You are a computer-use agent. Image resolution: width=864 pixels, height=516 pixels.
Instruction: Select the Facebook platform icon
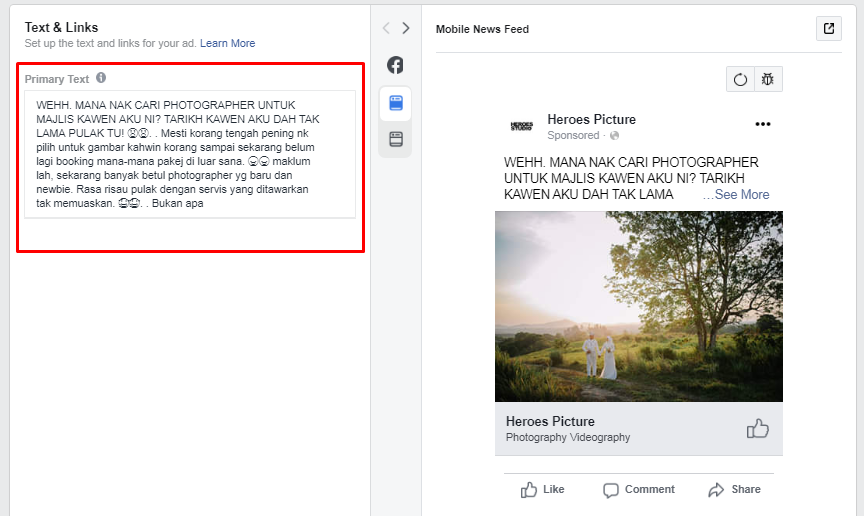(395, 65)
